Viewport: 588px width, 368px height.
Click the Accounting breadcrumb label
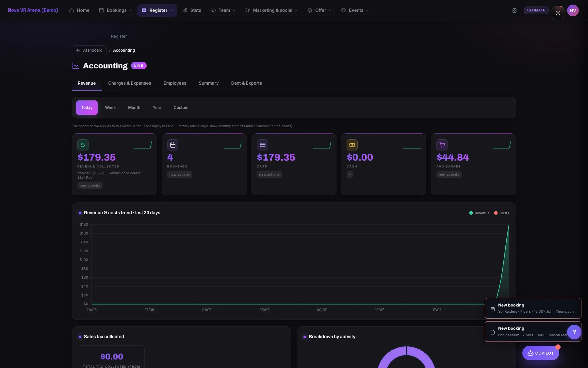(124, 50)
